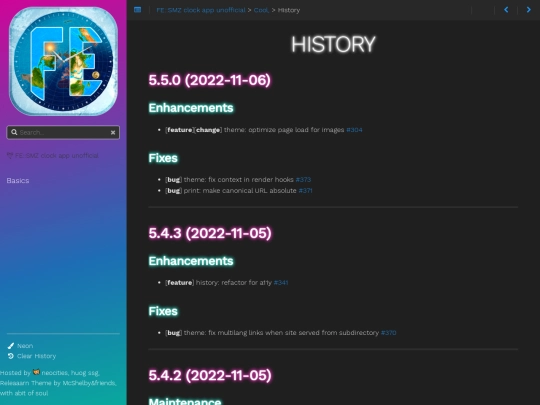Click the Maintenance heading under 5.4.2

185,402
